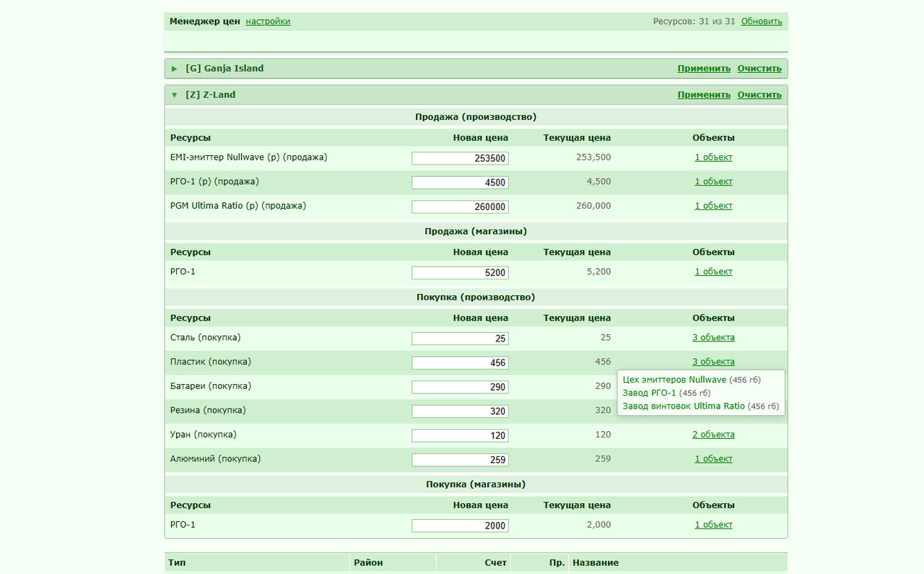Screen dimensions: 924x574
Task: Open 1 объект link under Покупка (магазины)
Action: click(x=713, y=525)
